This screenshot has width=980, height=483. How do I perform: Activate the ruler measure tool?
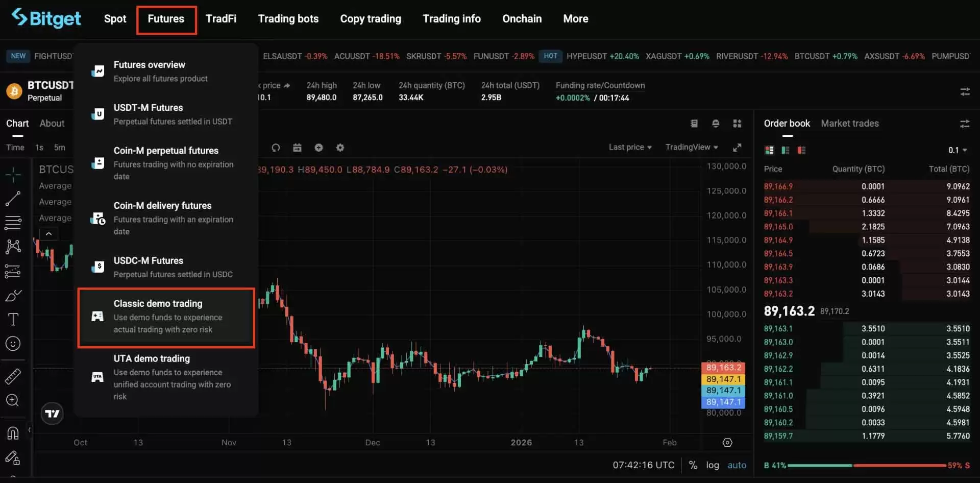point(13,376)
